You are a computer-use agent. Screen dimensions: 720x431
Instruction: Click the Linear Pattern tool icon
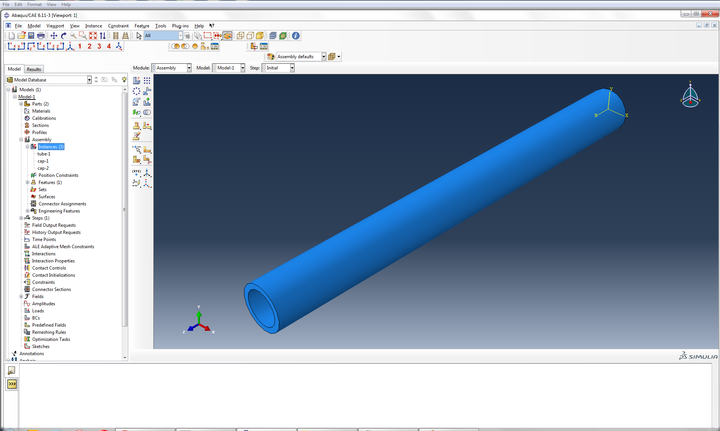147,80
